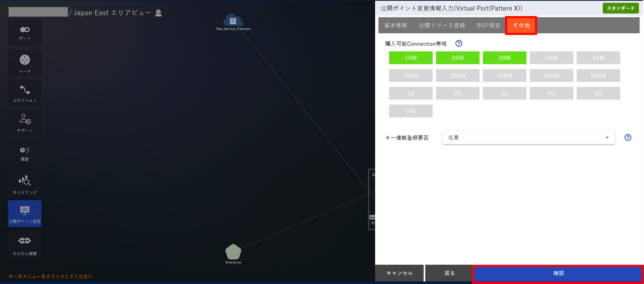Enable the 100M bandwidth option
Image resolution: width=644 pixels, height=284 pixels.
coord(411,76)
